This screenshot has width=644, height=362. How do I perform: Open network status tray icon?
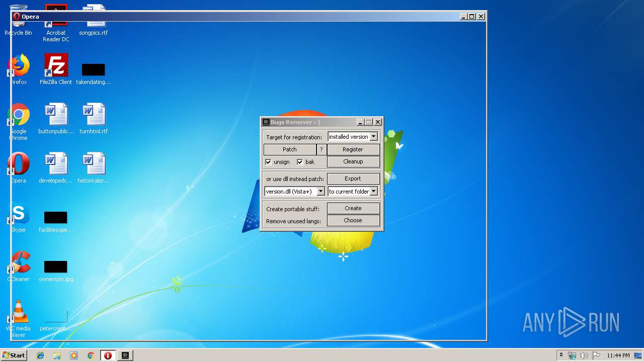(x=572, y=355)
